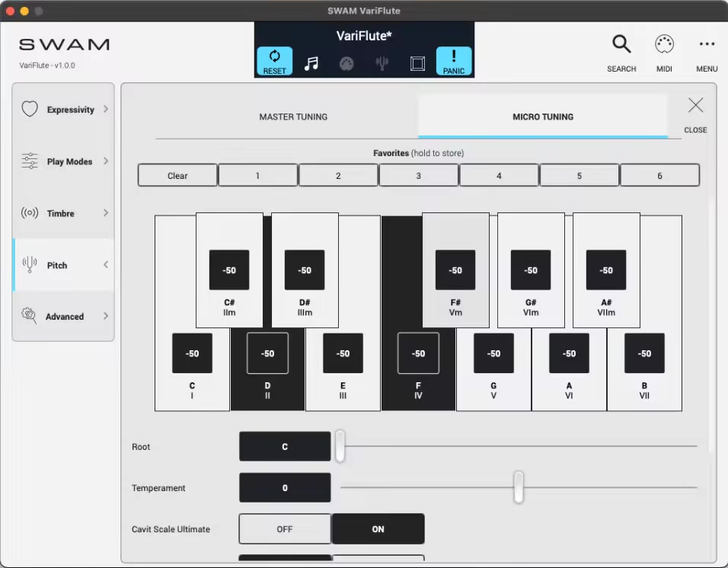Click the Clear favorites button
The image size is (728, 568).
(x=177, y=176)
